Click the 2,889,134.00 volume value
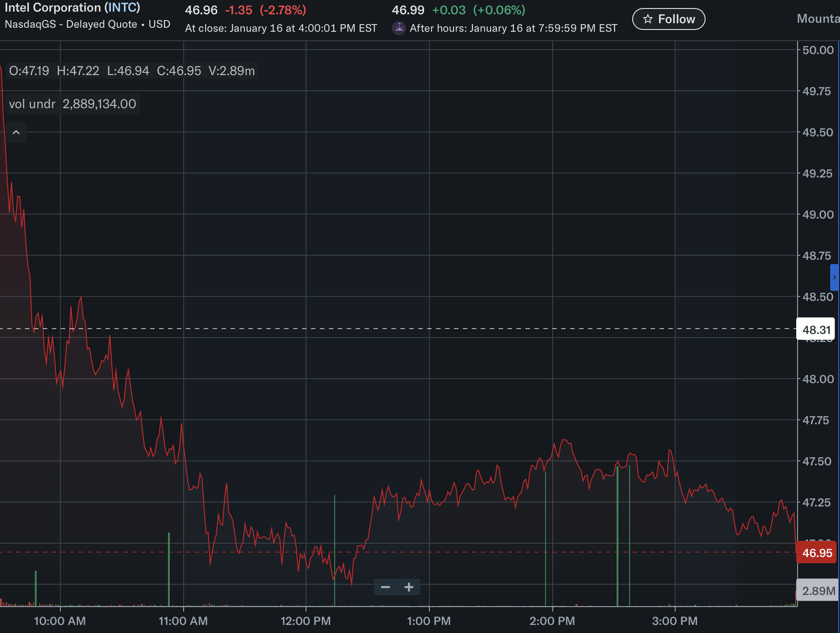This screenshot has width=840, height=633. pyautogui.click(x=99, y=104)
